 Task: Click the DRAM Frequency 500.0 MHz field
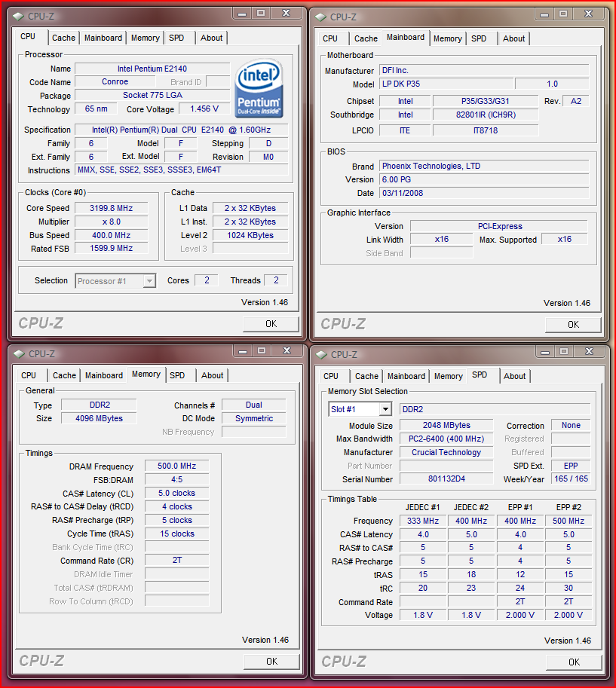(x=176, y=466)
